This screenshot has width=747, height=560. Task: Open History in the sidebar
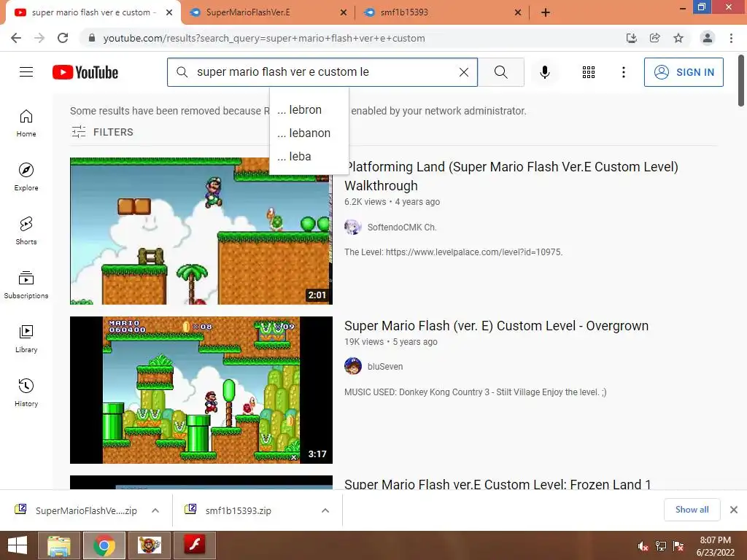(x=26, y=393)
